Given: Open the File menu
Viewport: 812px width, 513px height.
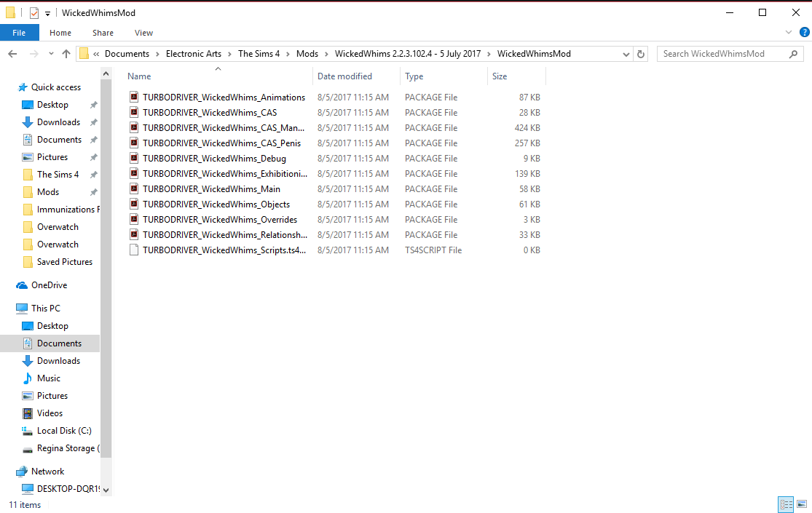Looking at the screenshot, I should pyautogui.click(x=19, y=33).
